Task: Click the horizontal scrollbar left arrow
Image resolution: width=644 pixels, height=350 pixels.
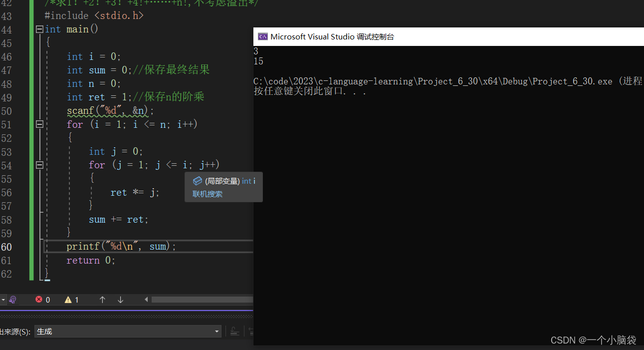Action: click(146, 300)
